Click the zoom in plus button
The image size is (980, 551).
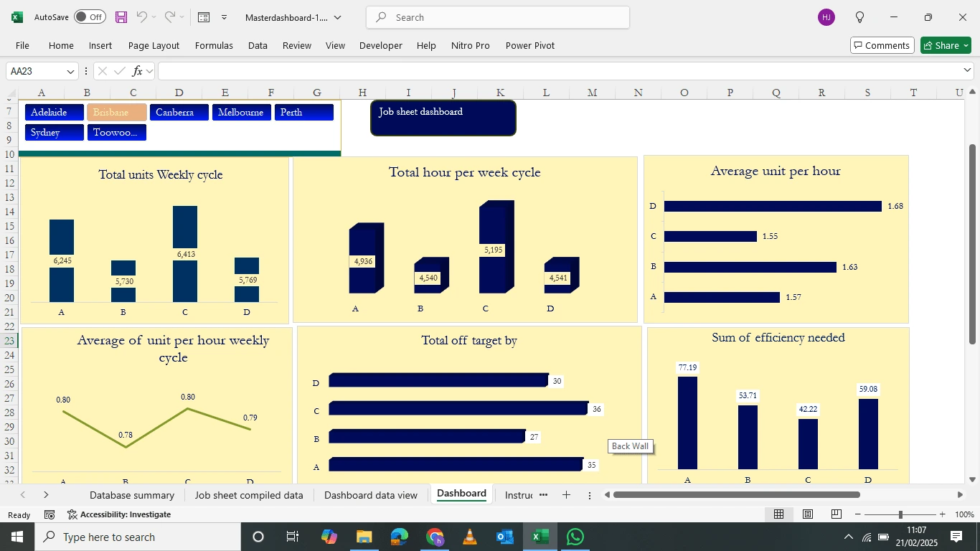click(942, 514)
